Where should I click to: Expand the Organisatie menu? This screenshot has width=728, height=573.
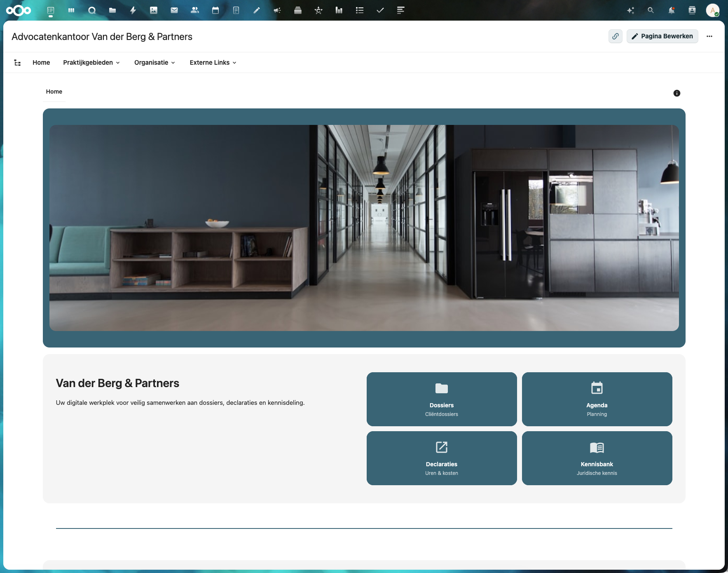(x=155, y=63)
